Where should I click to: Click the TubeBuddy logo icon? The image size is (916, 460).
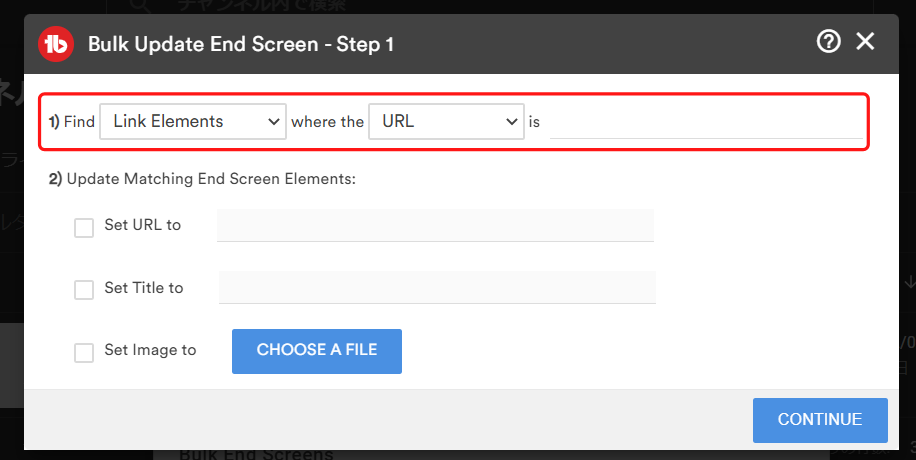point(55,44)
